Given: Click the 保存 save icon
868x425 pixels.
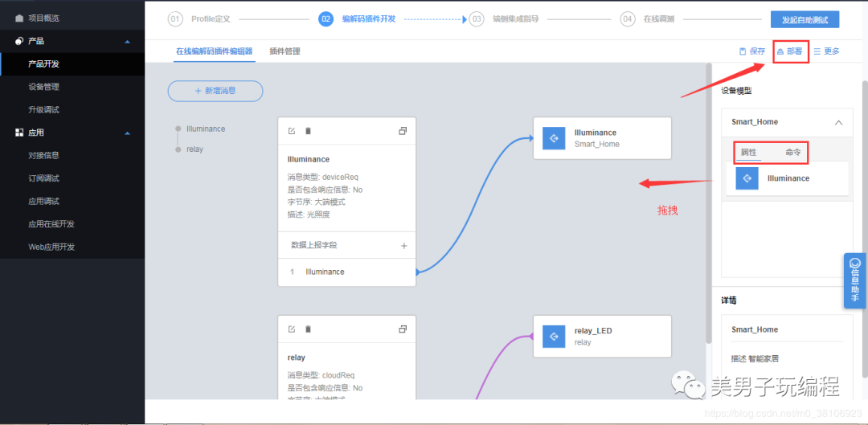Looking at the screenshot, I should (743, 51).
